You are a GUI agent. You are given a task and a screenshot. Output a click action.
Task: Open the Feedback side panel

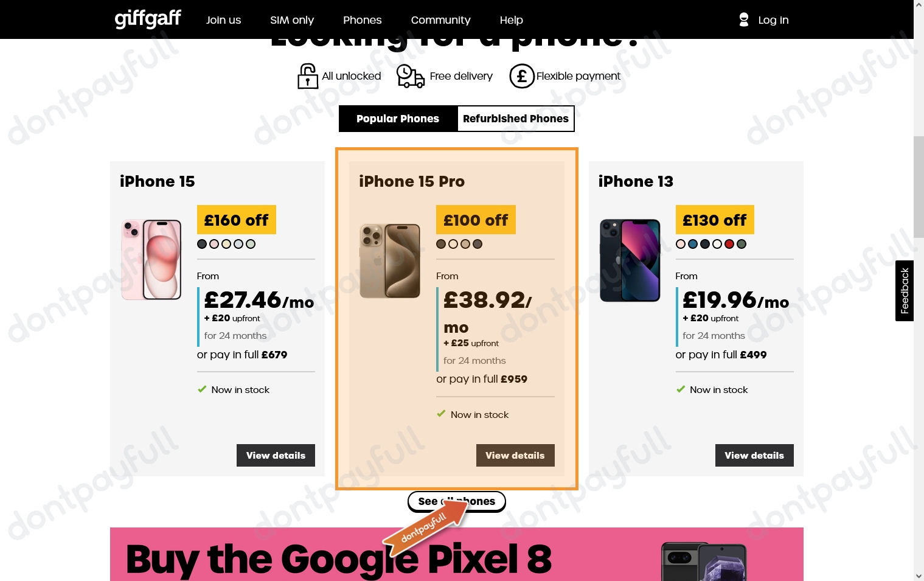point(905,291)
